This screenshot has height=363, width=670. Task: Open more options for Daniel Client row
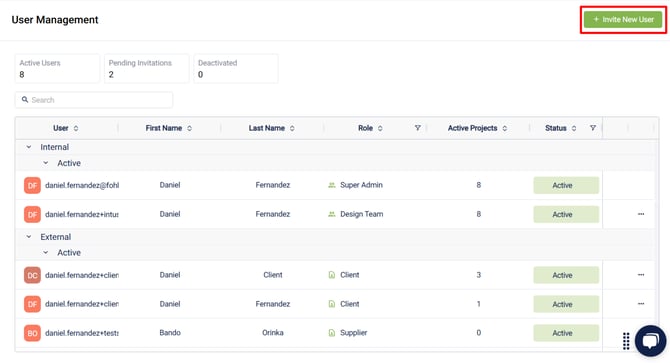point(641,275)
